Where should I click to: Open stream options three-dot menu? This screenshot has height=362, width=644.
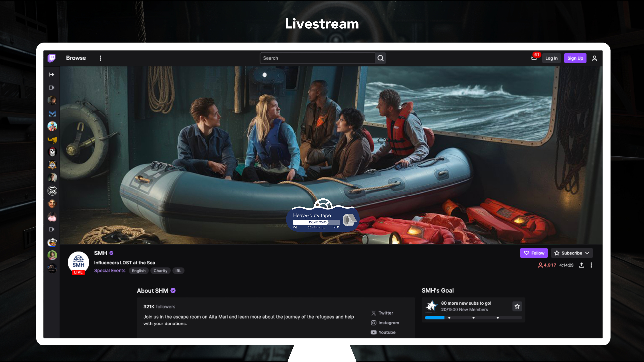[x=591, y=265]
